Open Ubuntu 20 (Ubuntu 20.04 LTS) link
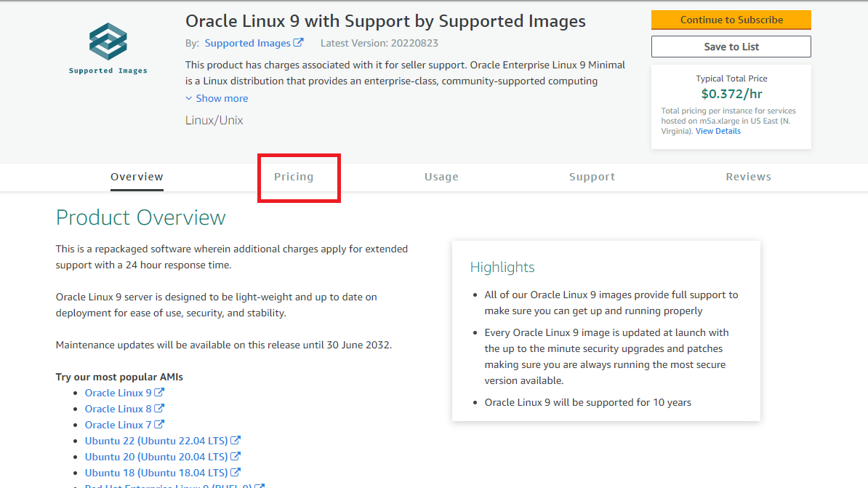Viewport: 868px width, 488px height. pyautogui.click(x=156, y=457)
